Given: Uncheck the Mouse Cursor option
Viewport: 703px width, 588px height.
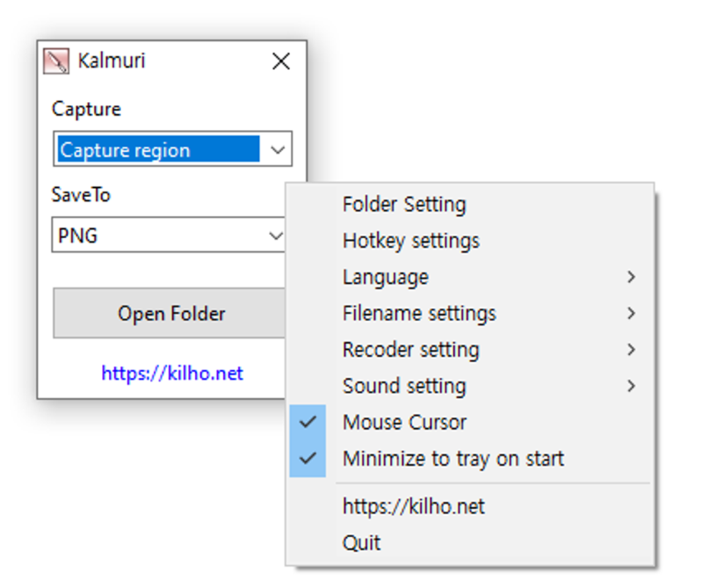Looking at the screenshot, I should (x=404, y=423).
